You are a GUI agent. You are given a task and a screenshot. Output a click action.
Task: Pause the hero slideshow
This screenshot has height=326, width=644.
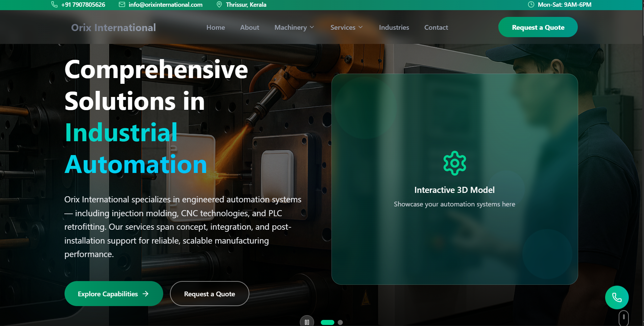307,322
